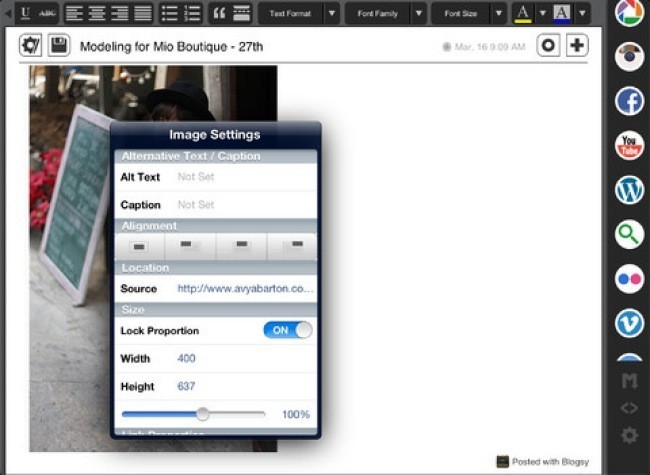Collapse left panel with arrow

[x=7, y=13]
